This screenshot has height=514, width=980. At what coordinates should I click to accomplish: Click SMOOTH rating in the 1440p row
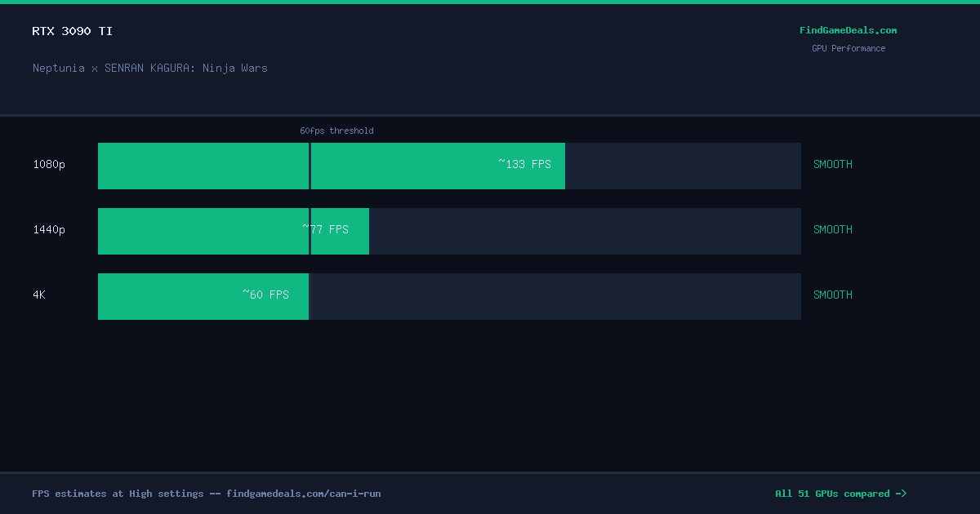coord(833,229)
